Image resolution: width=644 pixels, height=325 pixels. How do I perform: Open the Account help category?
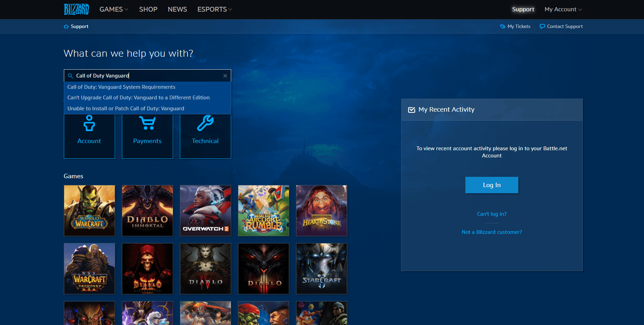click(89, 136)
